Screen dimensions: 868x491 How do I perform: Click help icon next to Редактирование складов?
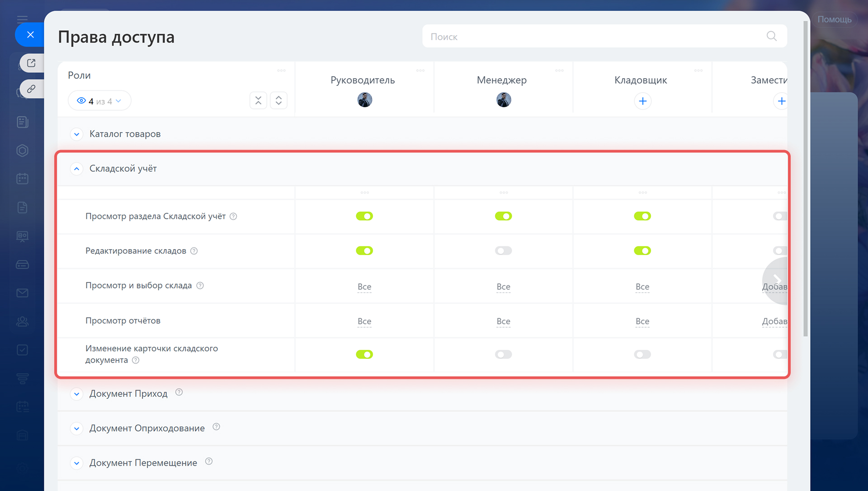tap(194, 251)
